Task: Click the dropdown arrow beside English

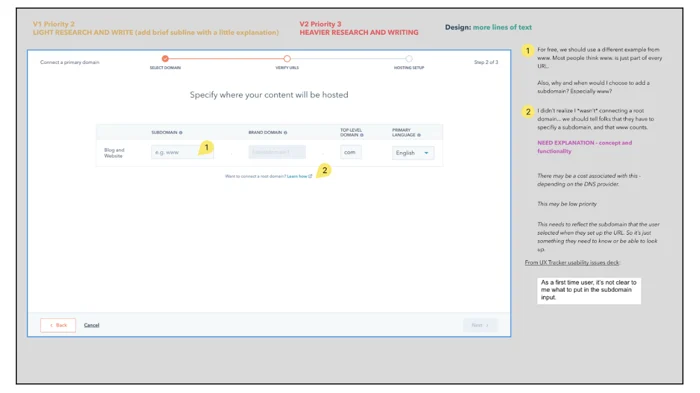Action: click(x=426, y=153)
